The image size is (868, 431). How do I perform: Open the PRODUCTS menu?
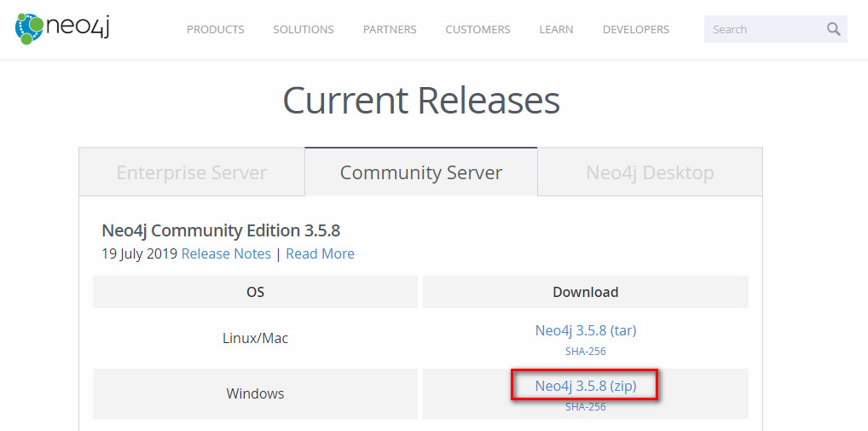pos(216,29)
